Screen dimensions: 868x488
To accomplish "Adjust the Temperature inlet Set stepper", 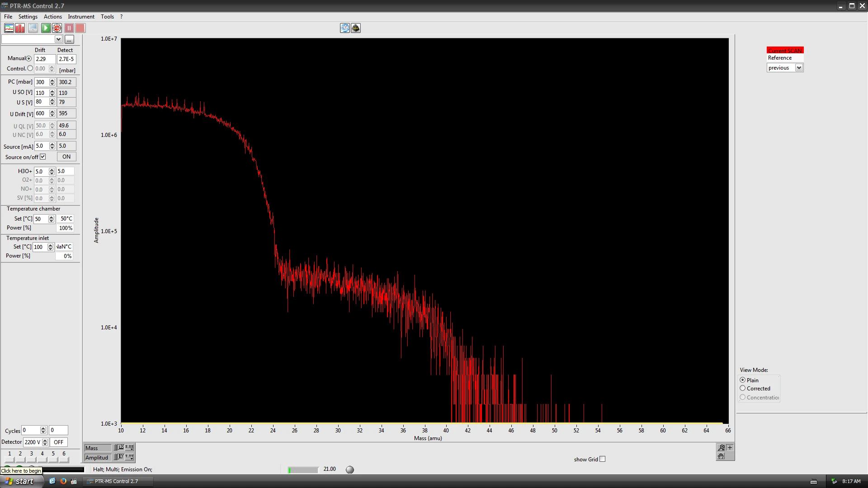I will (50, 247).
